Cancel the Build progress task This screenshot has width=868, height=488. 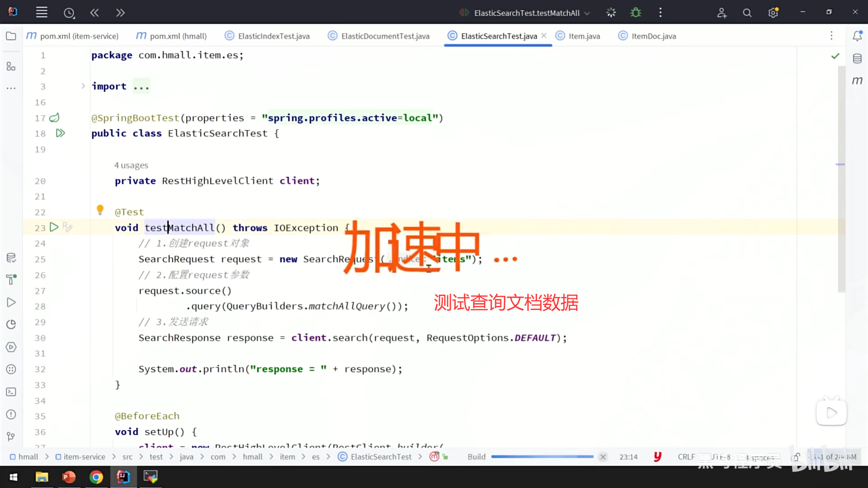pyautogui.click(x=603, y=457)
